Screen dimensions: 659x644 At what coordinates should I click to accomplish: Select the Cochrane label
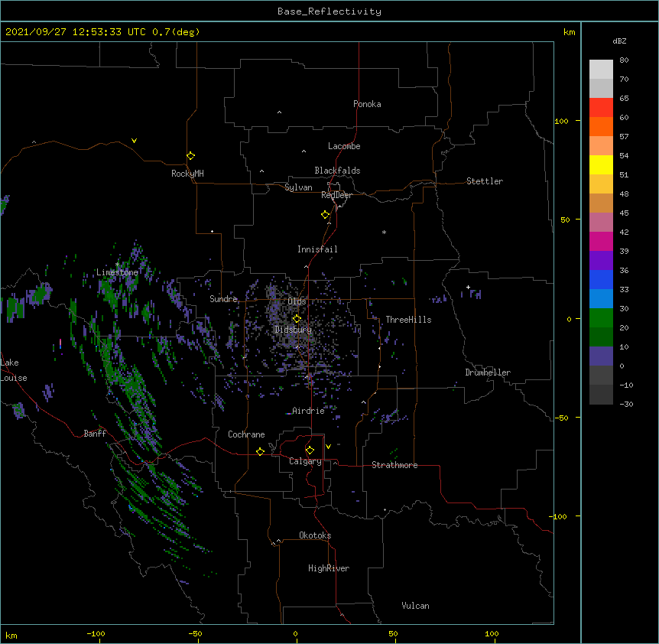(x=246, y=434)
